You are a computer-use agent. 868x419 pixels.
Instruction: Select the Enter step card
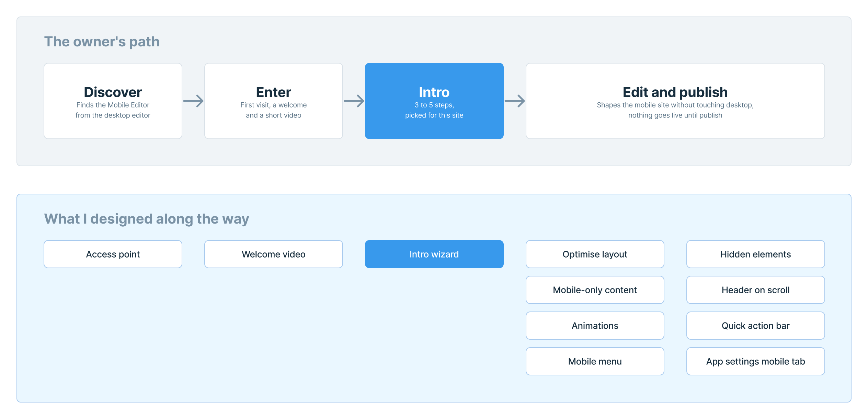(x=274, y=101)
